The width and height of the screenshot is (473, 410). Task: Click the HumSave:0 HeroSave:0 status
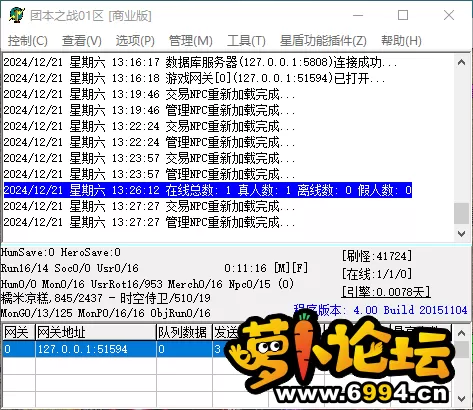pyautogui.click(x=61, y=253)
